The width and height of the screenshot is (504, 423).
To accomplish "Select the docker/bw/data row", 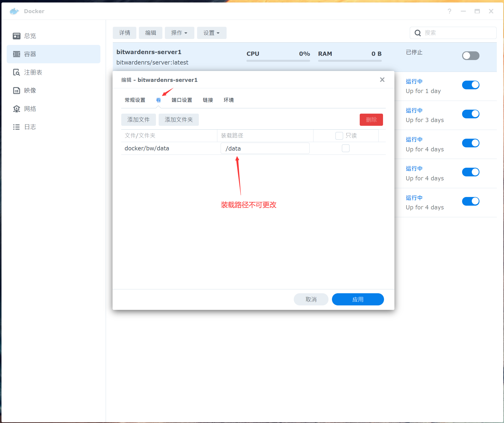I will click(x=253, y=148).
